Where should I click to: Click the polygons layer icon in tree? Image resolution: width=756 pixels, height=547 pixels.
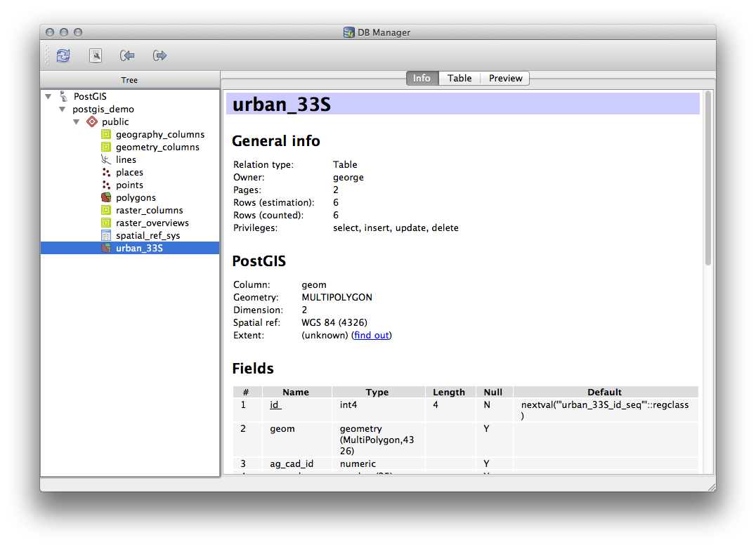point(105,197)
